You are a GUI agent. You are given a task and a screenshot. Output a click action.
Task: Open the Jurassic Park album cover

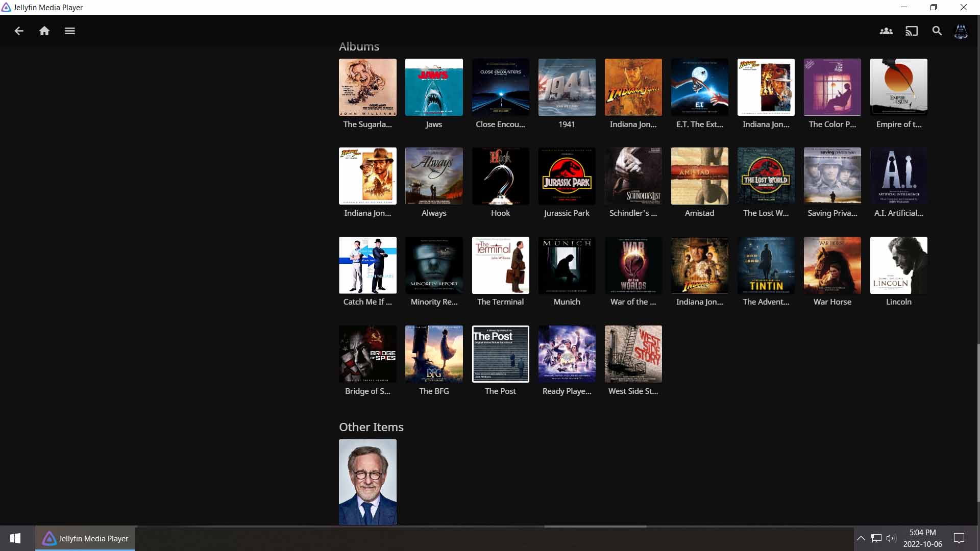coord(567,176)
